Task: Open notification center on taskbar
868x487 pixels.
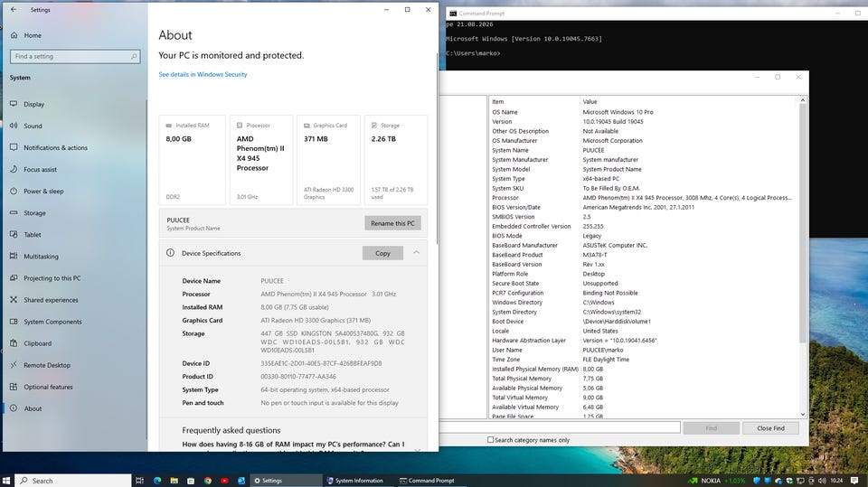Action: click(854, 481)
